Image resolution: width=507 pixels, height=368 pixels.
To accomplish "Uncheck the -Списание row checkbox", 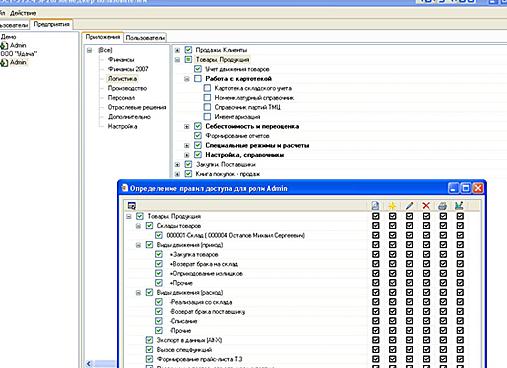I will 159,321.
